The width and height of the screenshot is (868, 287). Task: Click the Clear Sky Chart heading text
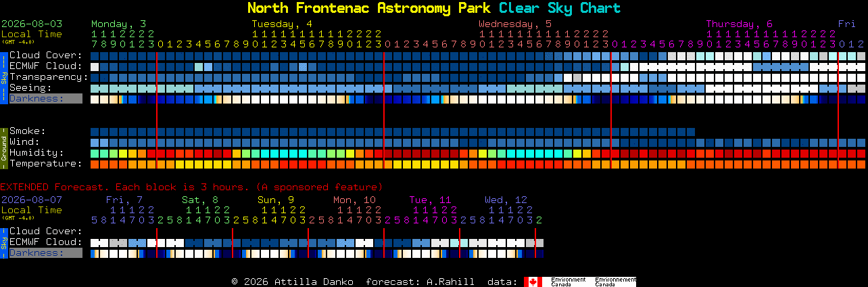pos(559,8)
